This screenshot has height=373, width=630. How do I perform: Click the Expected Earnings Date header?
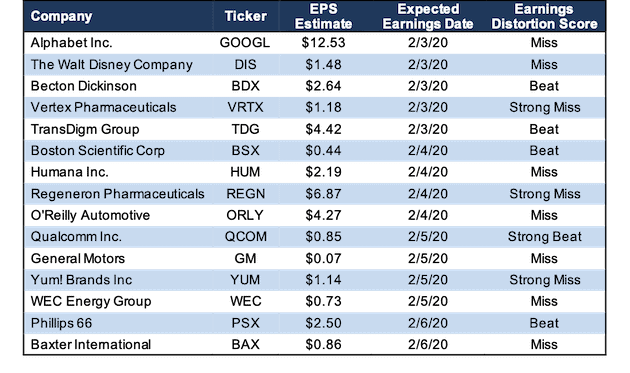click(x=428, y=16)
